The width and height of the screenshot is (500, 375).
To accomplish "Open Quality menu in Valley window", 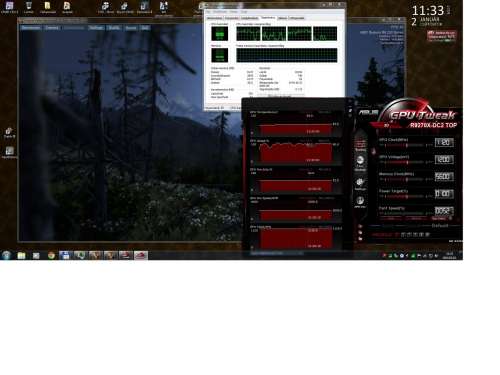I will tap(114, 28).
